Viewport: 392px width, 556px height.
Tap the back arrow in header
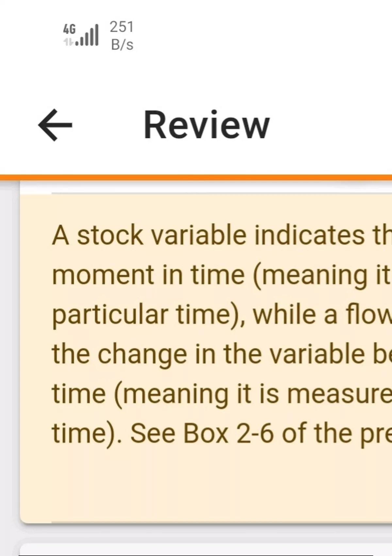(x=55, y=125)
